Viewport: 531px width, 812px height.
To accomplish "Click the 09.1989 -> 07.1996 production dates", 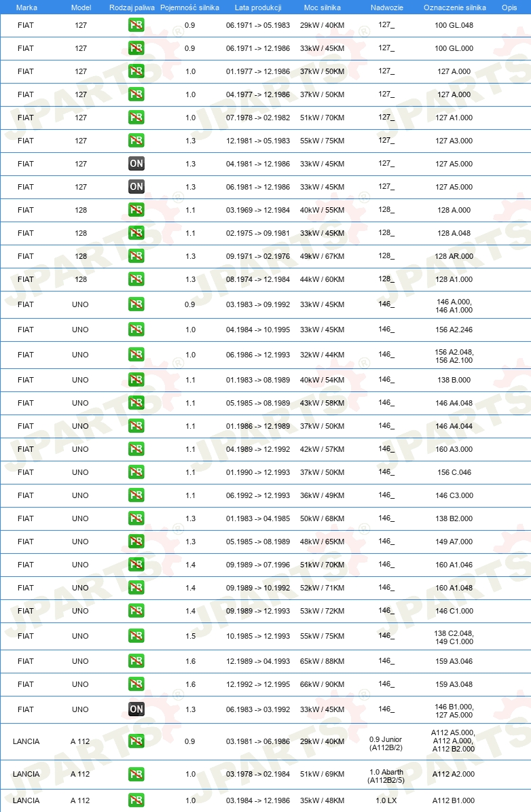I will point(258,565).
